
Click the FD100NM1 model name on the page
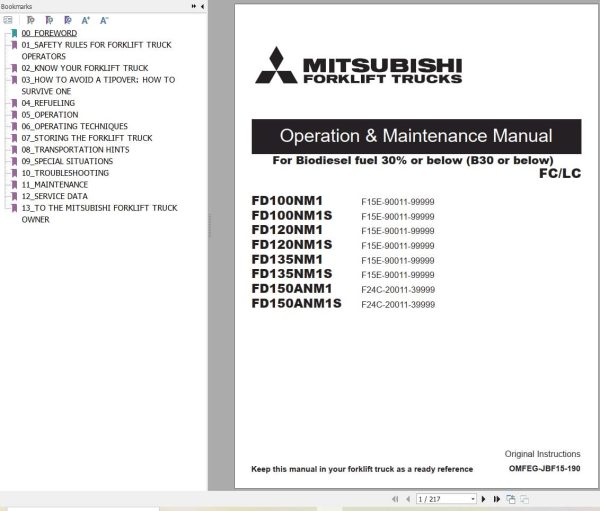point(287,201)
